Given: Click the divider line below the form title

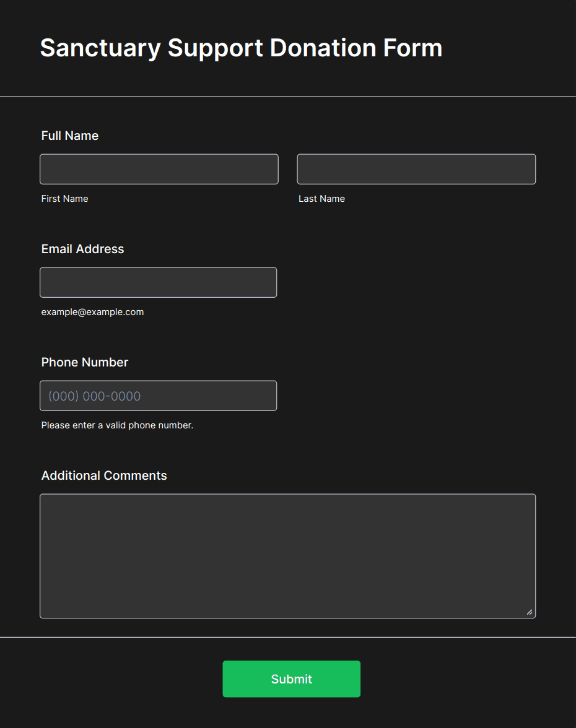Looking at the screenshot, I should [x=288, y=97].
